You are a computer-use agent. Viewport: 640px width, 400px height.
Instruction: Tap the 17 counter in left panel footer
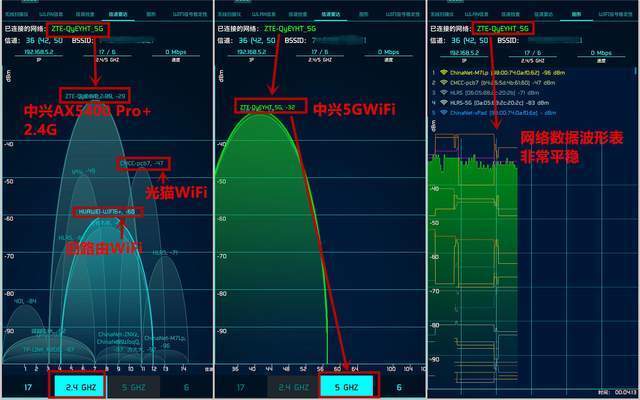point(28,387)
